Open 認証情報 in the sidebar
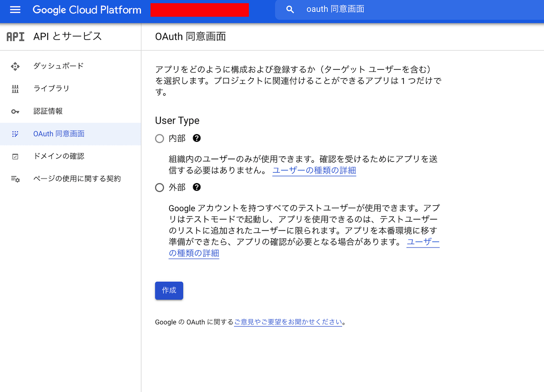 tap(70, 111)
